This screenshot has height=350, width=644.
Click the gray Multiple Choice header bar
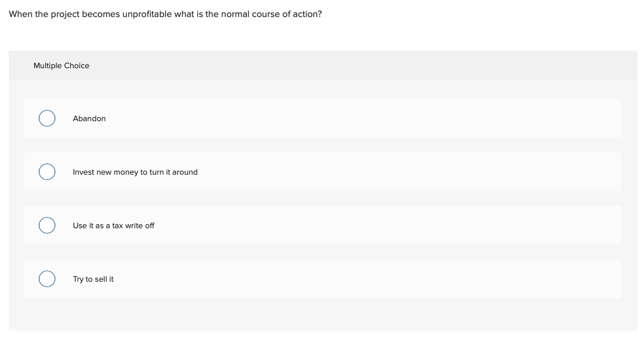322,65
